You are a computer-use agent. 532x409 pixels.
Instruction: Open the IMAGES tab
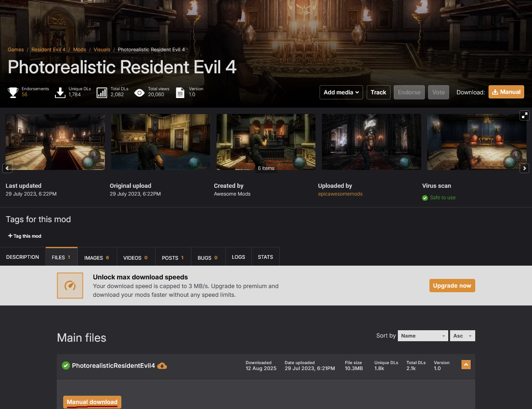pos(97,257)
